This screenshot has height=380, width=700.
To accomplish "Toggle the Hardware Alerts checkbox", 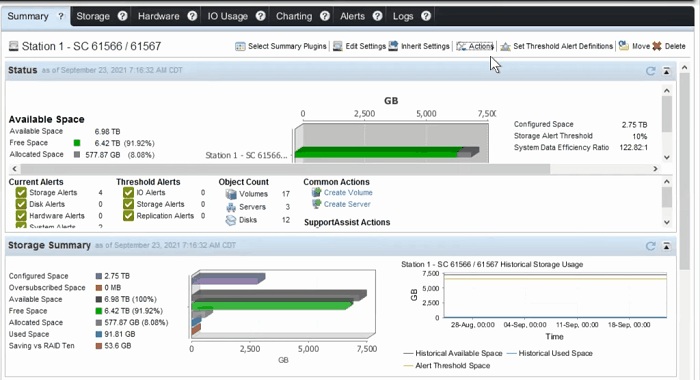I will (21, 216).
